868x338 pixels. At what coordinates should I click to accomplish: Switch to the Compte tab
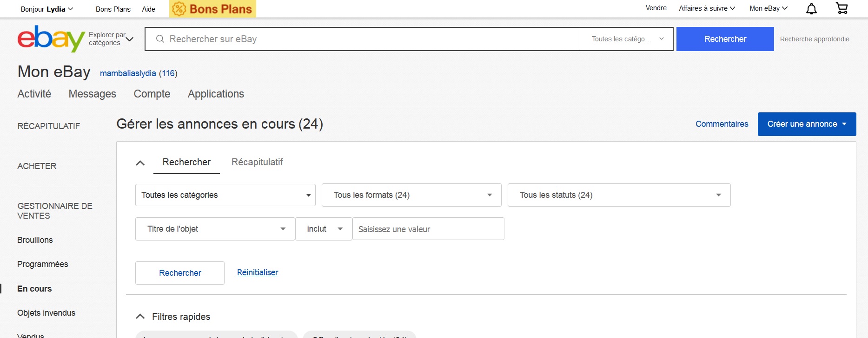pos(152,94)
